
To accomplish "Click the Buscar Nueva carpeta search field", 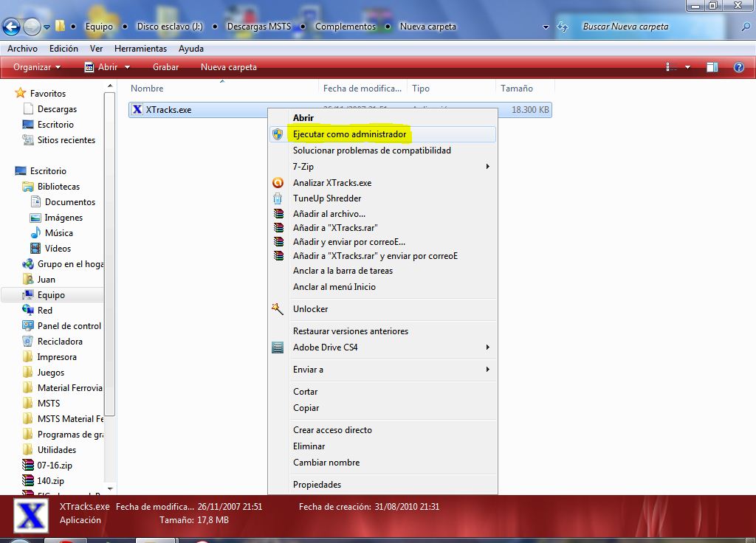I will click(x=657, y=27).
